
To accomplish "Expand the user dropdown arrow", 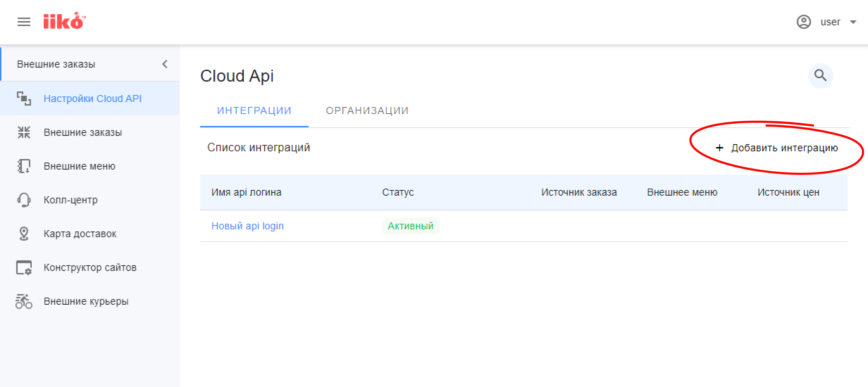I will point(853,22).
